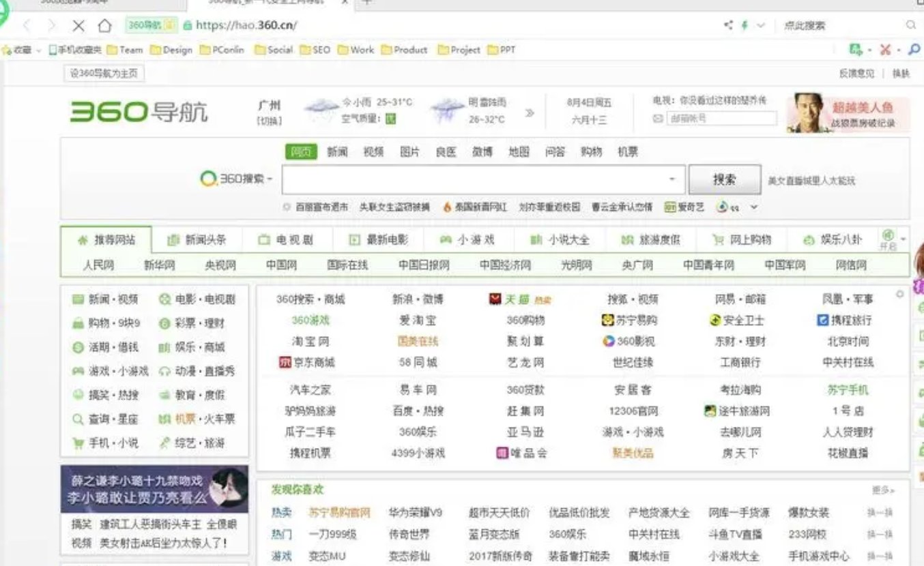Select the 苏宁易购 lion icon
The width and height of the screenshot is (924, 566).
tap(607, 320)
